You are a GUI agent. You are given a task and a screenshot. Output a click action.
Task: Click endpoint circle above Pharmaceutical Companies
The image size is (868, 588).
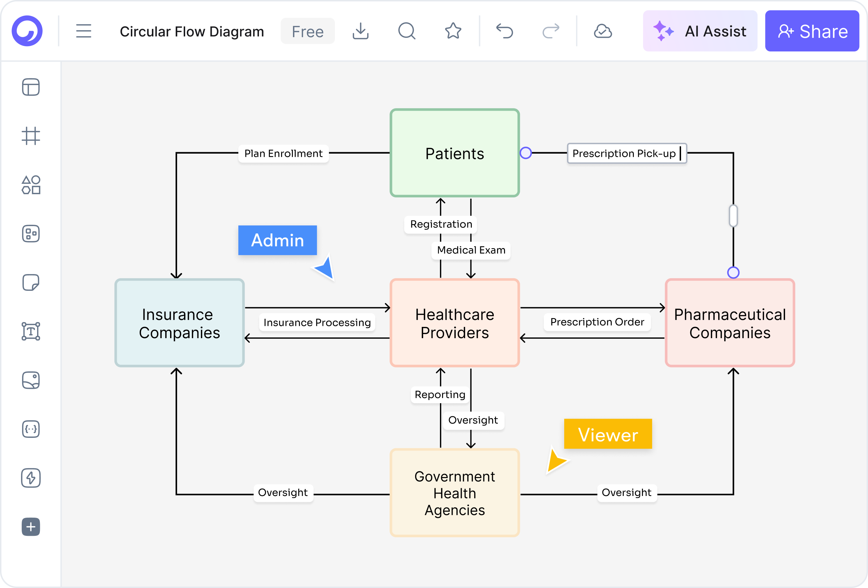(733, 273)
